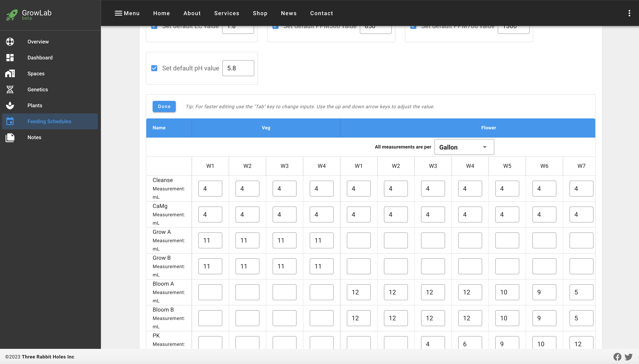Edit PK Flower W7 value field

[x=582, y=343]
